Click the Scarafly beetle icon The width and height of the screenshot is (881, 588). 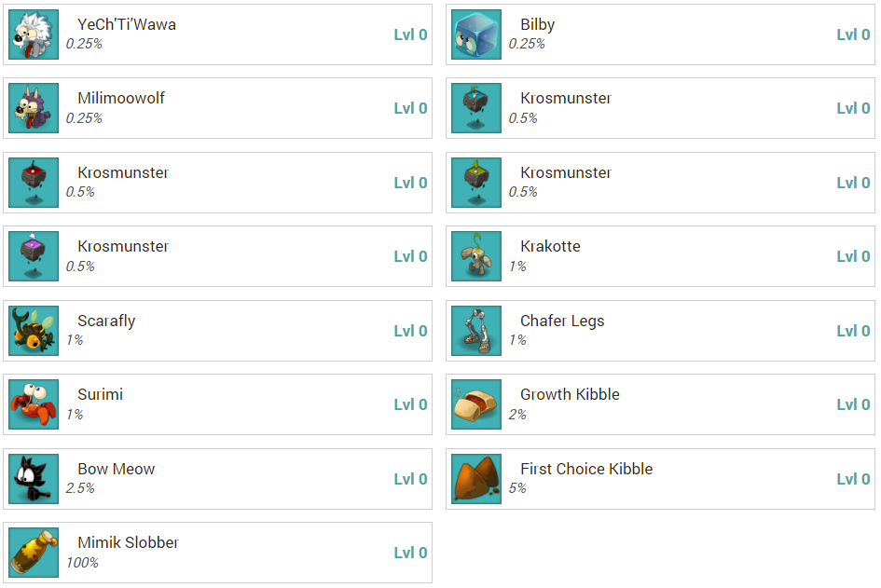pyautogui.click(x=34, y=331)
